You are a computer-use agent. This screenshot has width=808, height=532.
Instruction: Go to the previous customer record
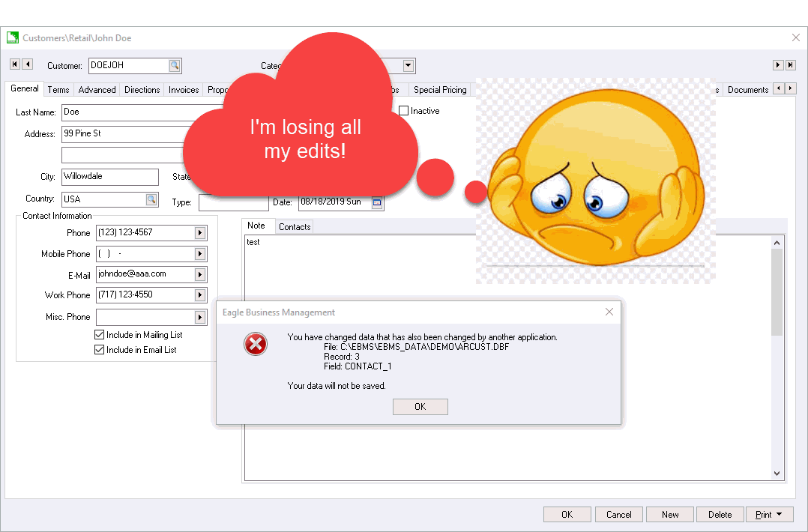(x=27, y=64)
